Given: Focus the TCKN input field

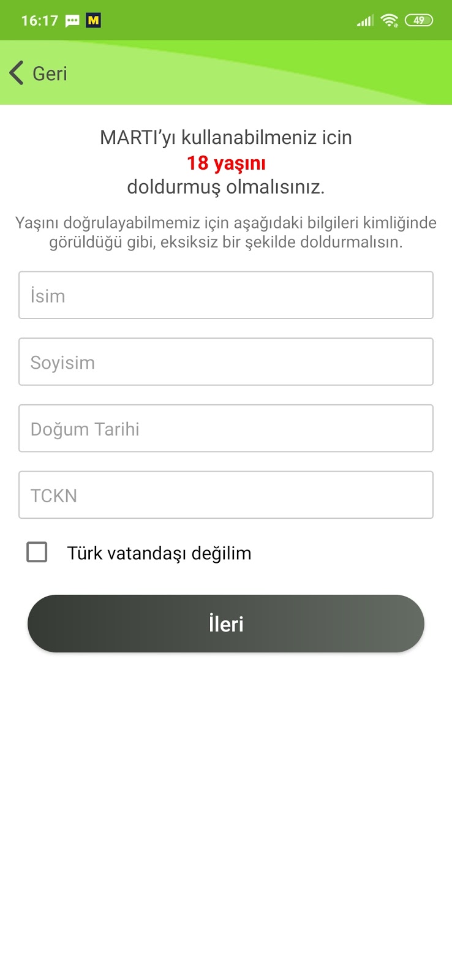Looking at the screenshot, I should [226, 495].
